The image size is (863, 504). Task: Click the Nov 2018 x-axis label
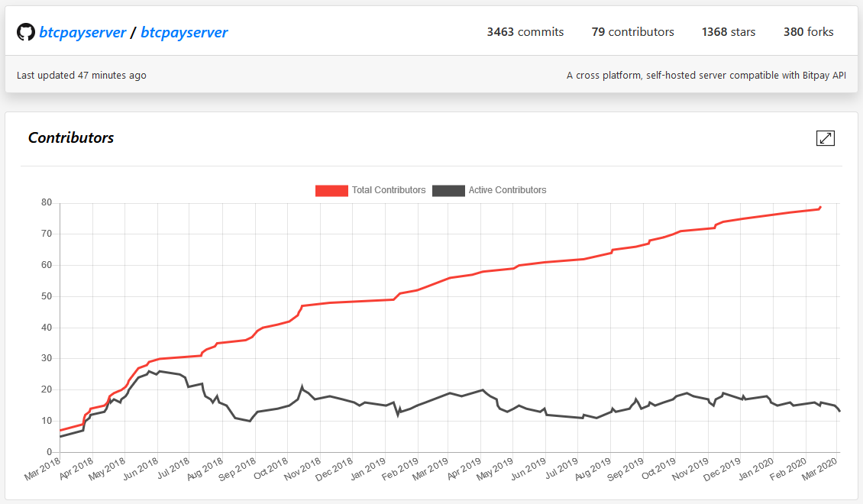click(302, 468)
